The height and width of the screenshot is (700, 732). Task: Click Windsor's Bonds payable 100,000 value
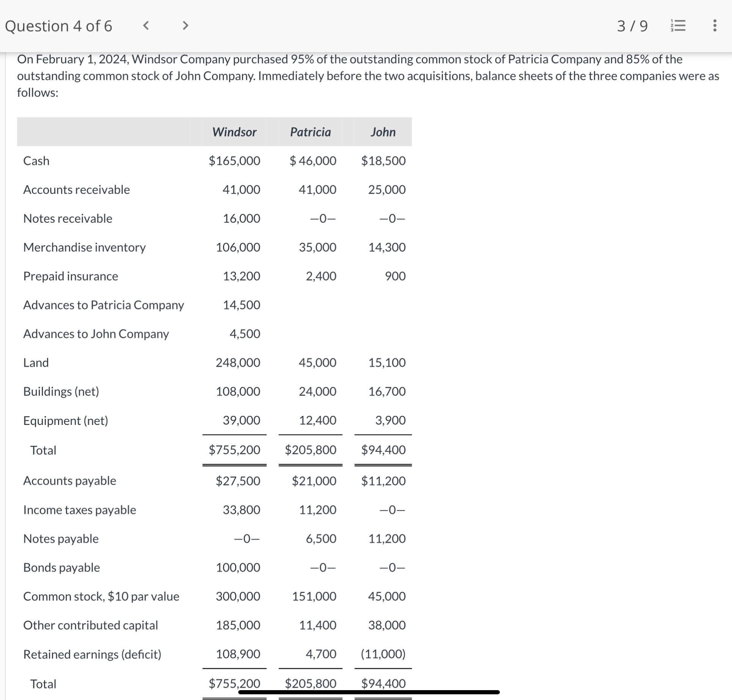coord(238,568)
